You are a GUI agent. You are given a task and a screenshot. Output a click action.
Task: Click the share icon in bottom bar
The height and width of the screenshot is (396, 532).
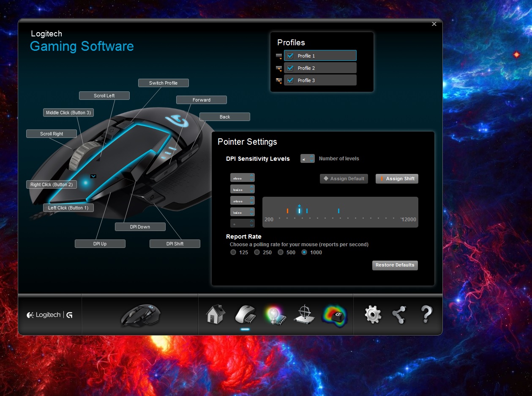(x=399, y=315)
